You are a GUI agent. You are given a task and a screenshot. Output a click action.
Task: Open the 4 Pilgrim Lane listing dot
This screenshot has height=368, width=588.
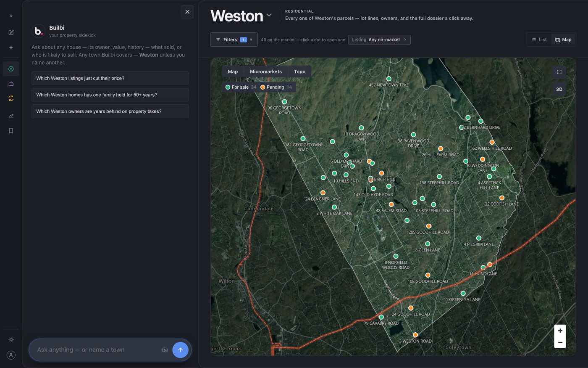point(479,238)
